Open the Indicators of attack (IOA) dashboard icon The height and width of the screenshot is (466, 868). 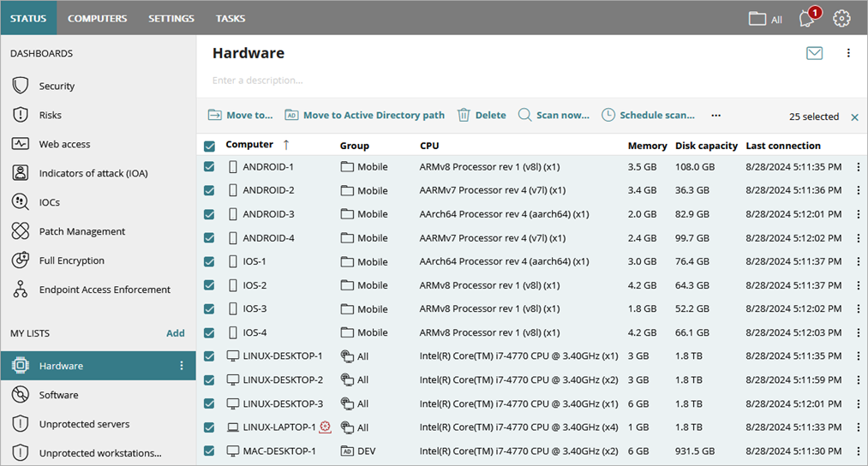(21, 173)
